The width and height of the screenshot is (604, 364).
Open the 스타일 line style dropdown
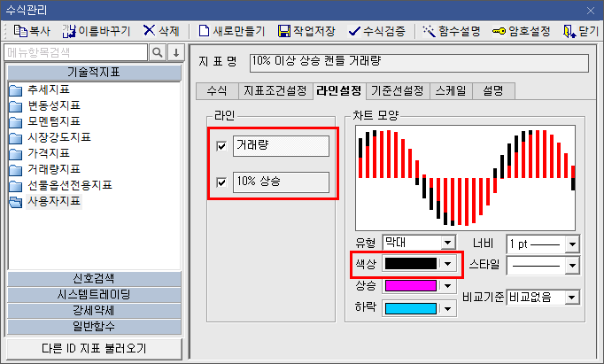tap(572, 266)
